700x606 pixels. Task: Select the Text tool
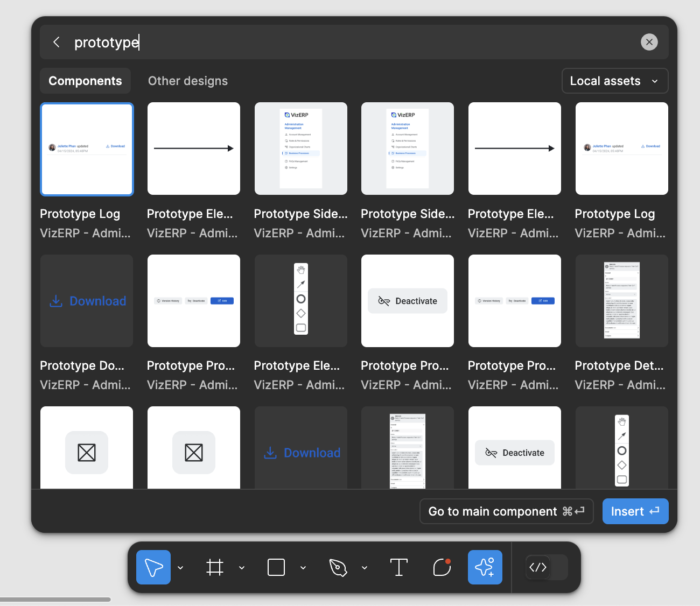pos(398,567)
